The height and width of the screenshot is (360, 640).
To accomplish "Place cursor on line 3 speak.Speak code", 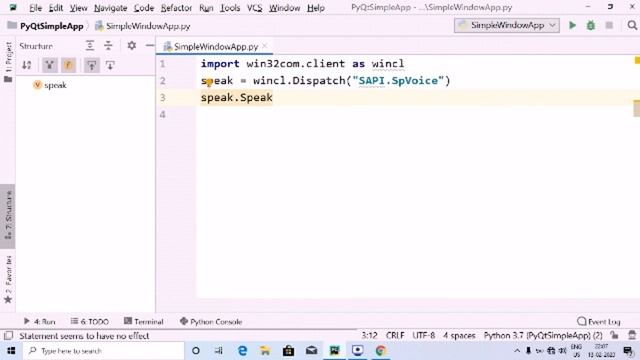I will coord(236,98).
